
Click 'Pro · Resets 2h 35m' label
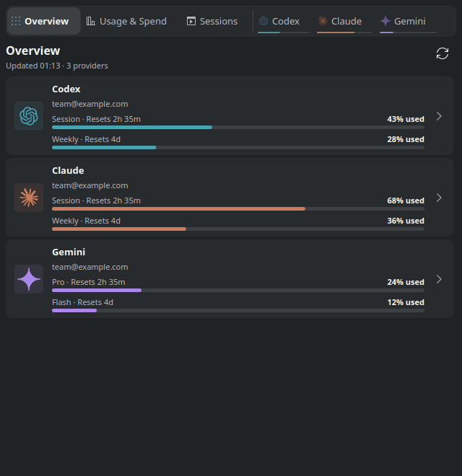89,282
